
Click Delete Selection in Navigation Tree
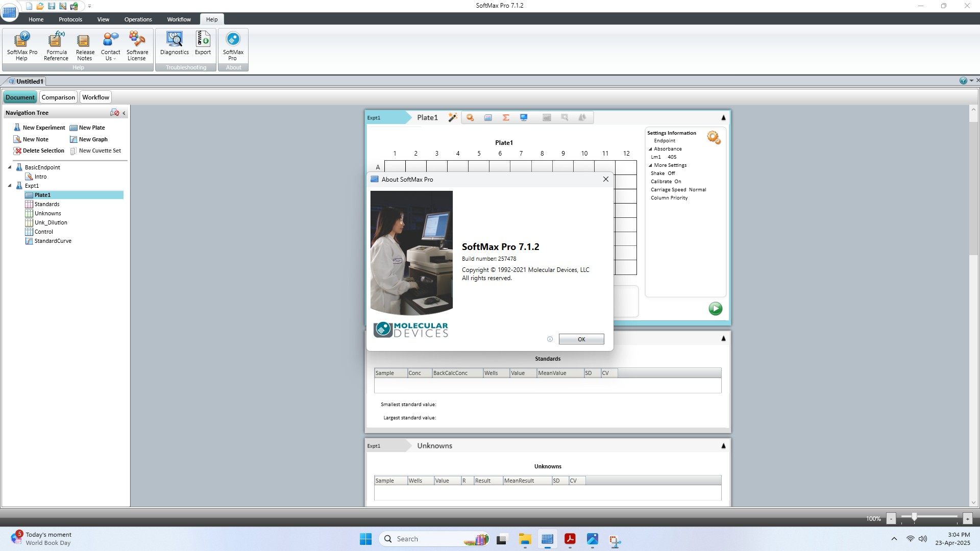pos(39,151)
